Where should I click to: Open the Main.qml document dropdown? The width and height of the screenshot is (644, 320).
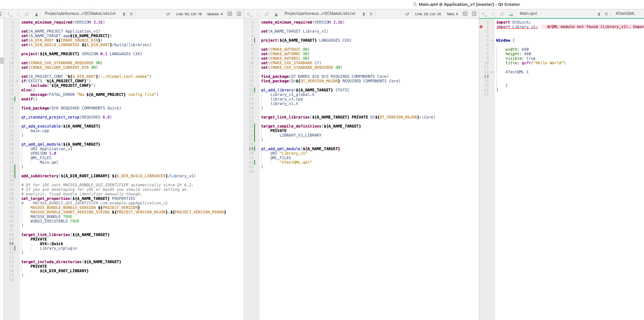599,14
